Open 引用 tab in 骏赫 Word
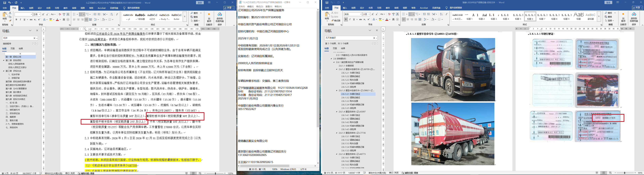Image resolution: width=644 pixels, height=175 pixels. [x=379, y=8]
